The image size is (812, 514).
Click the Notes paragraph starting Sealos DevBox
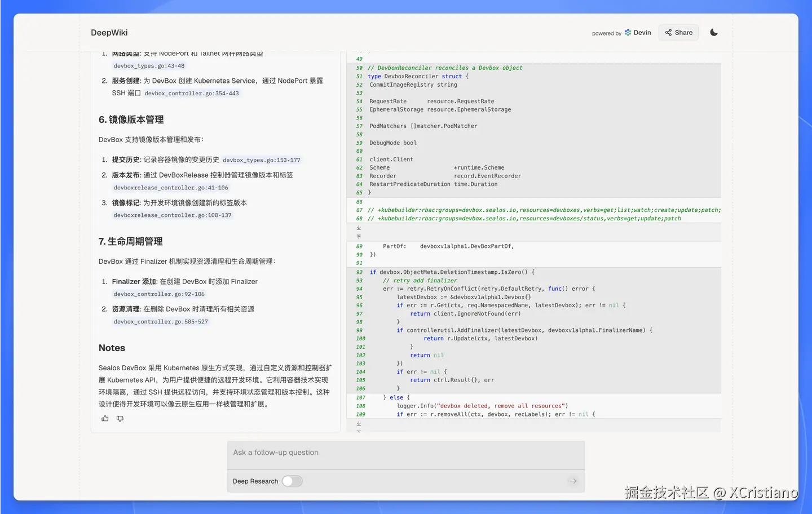[x=215, y=386]
